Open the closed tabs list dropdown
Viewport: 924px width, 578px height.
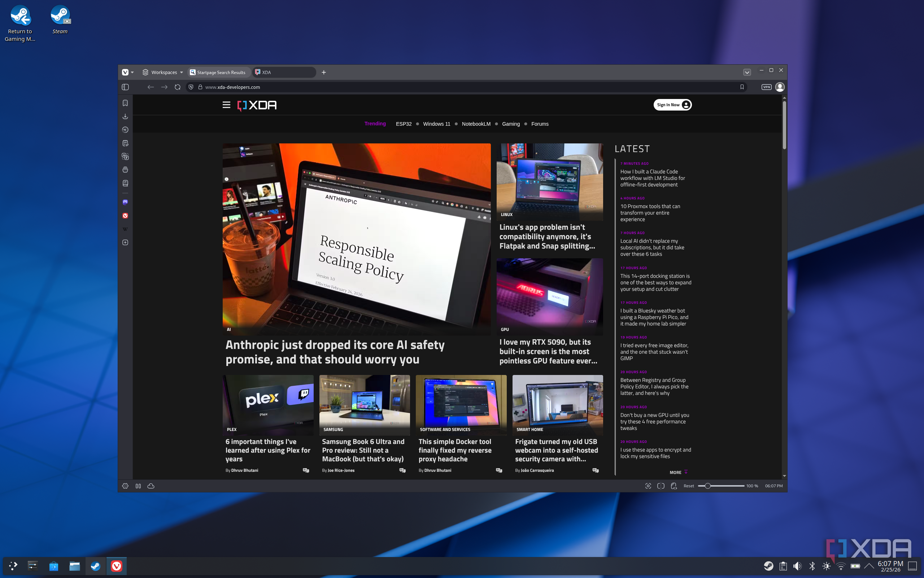pos(747,72)
